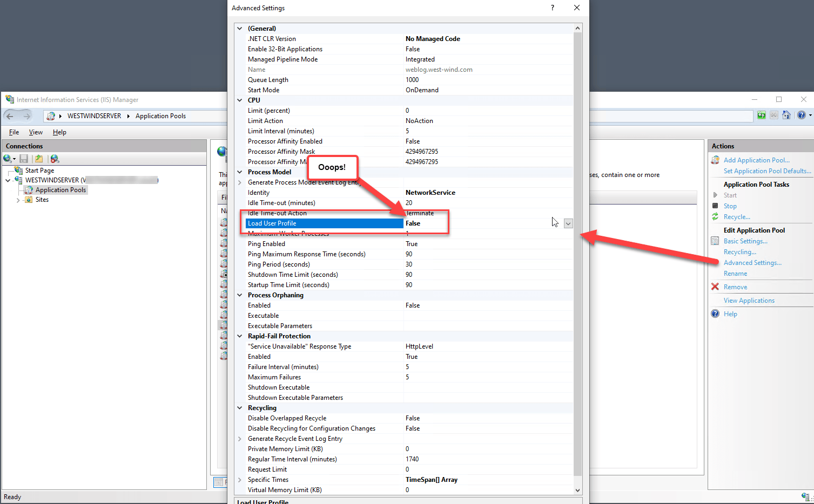Collapse the Recycling section
Screen dimensions: 814x504
click(240, 407)
